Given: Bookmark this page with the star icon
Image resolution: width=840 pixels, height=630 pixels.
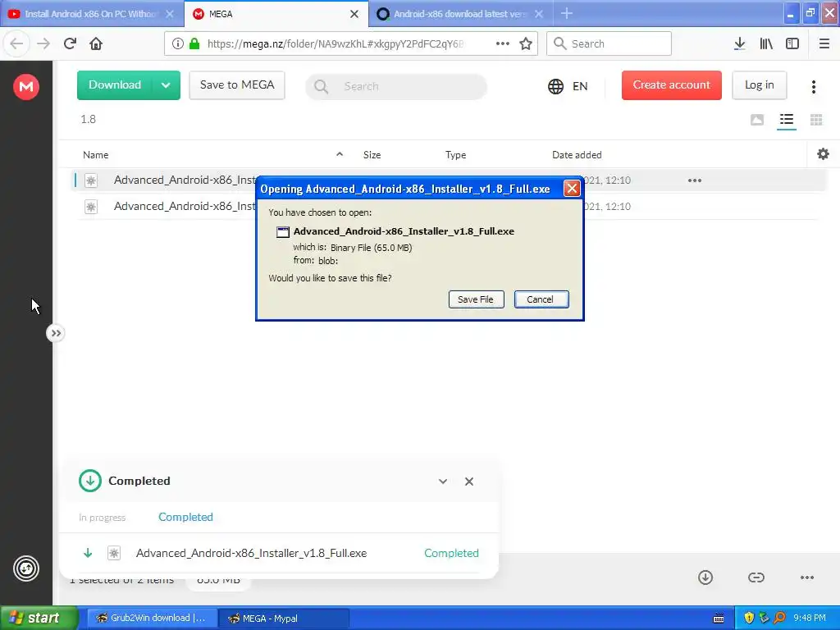Looking at the screenshot, I should coord(526,43).
